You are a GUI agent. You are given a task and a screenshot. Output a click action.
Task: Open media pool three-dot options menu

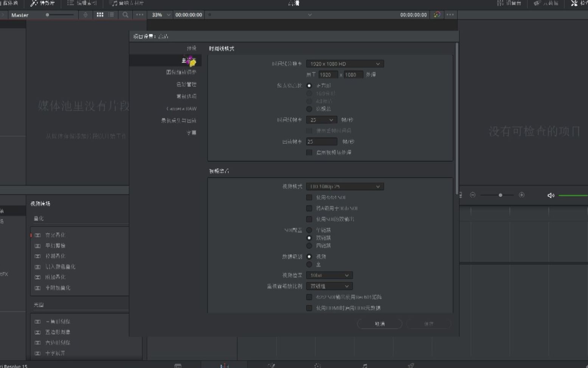click(x=140, y=15)
